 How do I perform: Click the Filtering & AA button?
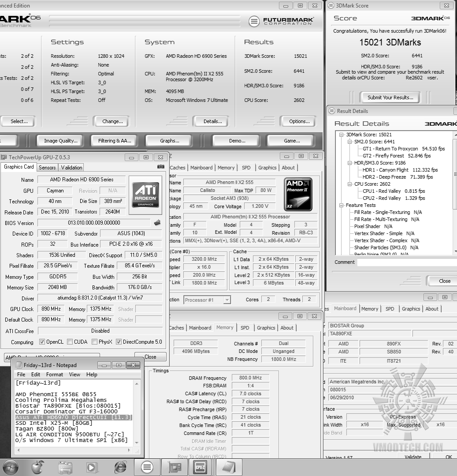[x=115, y=141]
